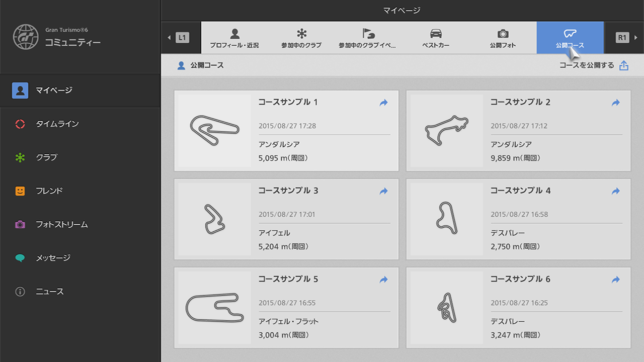Open ニュース info item
The height and width of the screenshot is (362, 644).
[x=49, y=292]
